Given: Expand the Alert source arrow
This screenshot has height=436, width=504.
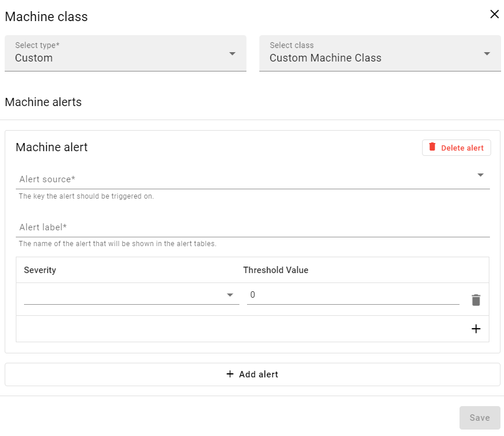Looking at the screenshot, I should (x=481, y=175).
